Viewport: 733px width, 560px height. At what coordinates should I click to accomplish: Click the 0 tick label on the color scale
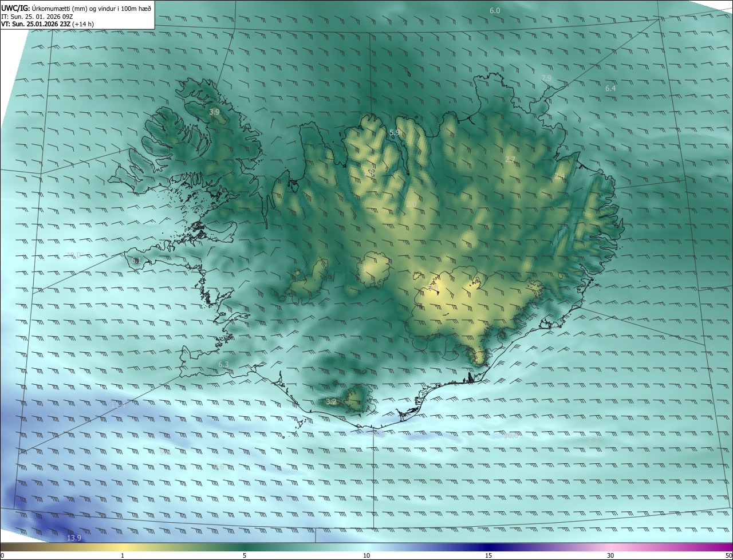2,555
